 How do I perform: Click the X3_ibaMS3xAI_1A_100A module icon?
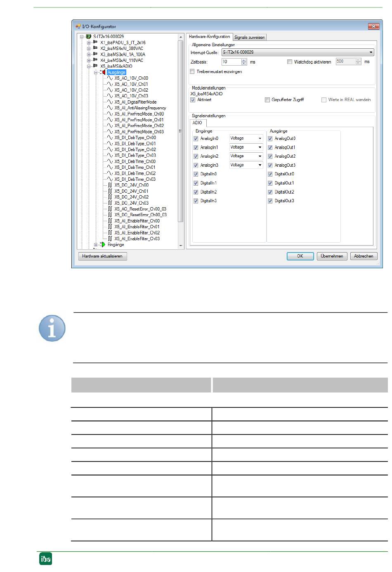95,54
